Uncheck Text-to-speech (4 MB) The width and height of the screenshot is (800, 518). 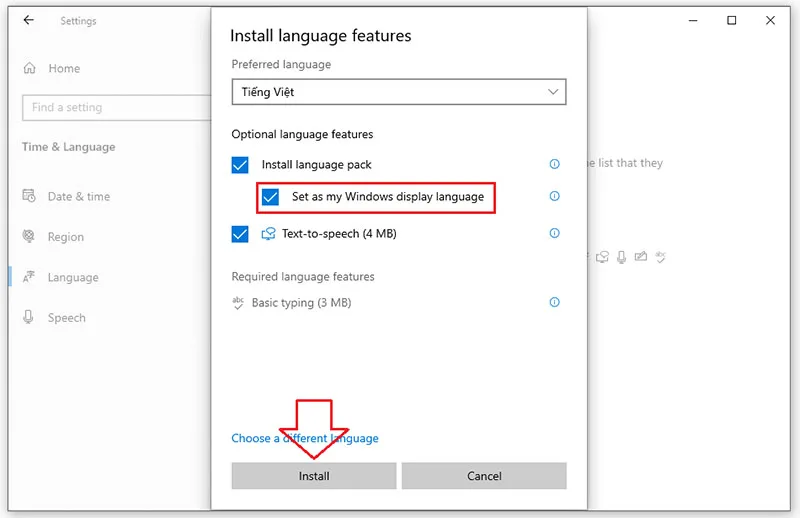pos(240,234)
